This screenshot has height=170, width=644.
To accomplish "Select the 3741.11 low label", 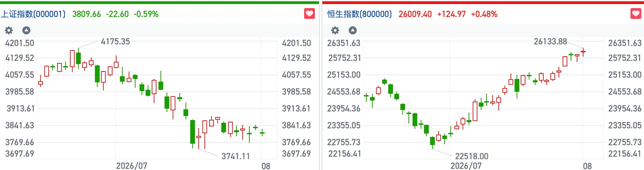I will pos(236,156).
